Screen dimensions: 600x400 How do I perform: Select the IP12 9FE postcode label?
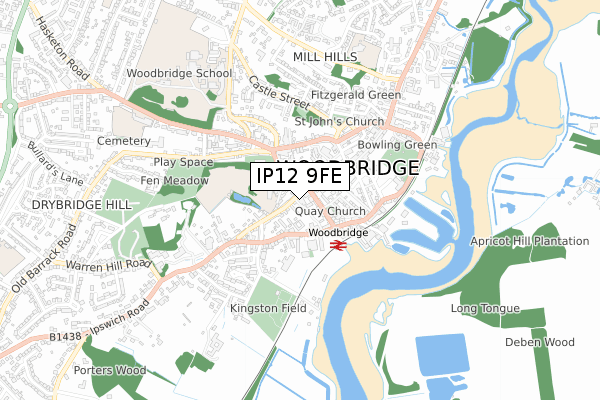300,176
